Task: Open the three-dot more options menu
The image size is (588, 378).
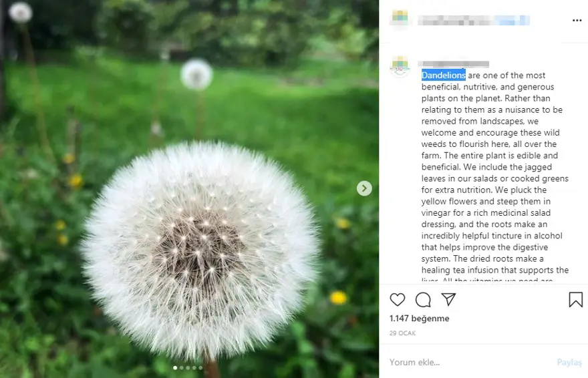Action: tap(577, 20)
